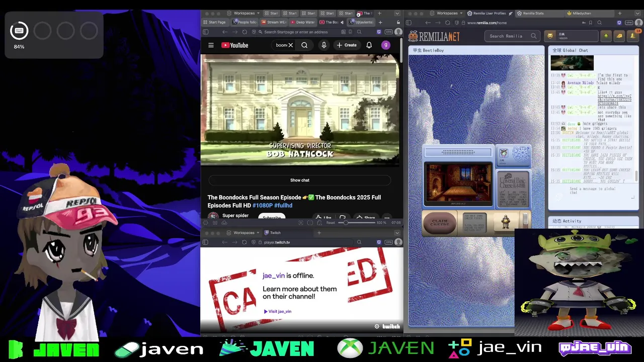Screen dimensions: 644x362
Task: Open the Super spider channel name
Action: pyautogui.click(x=235, y=216)
